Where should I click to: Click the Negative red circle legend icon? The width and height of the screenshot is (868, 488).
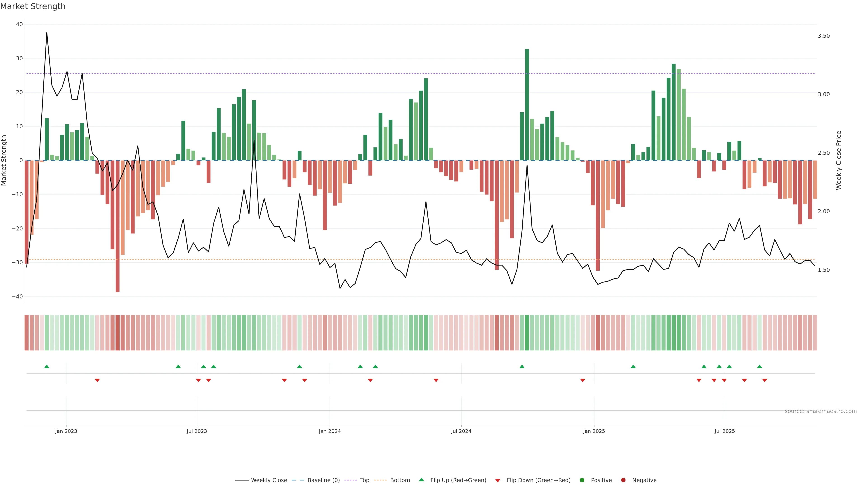(623, 480)
